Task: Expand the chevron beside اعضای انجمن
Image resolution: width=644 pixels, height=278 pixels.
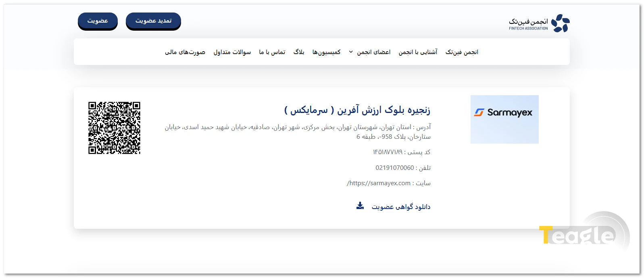Action: click(x=351, y=52)
